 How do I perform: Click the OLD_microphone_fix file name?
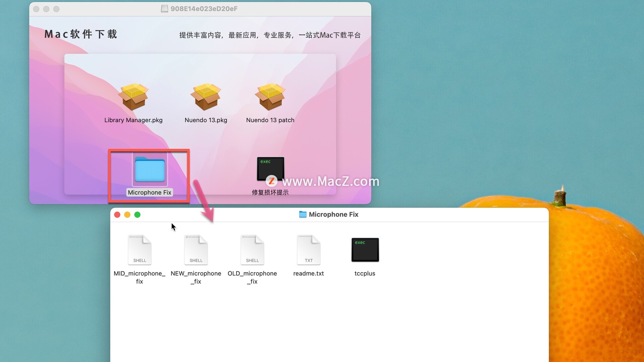(x=252, y=278)
